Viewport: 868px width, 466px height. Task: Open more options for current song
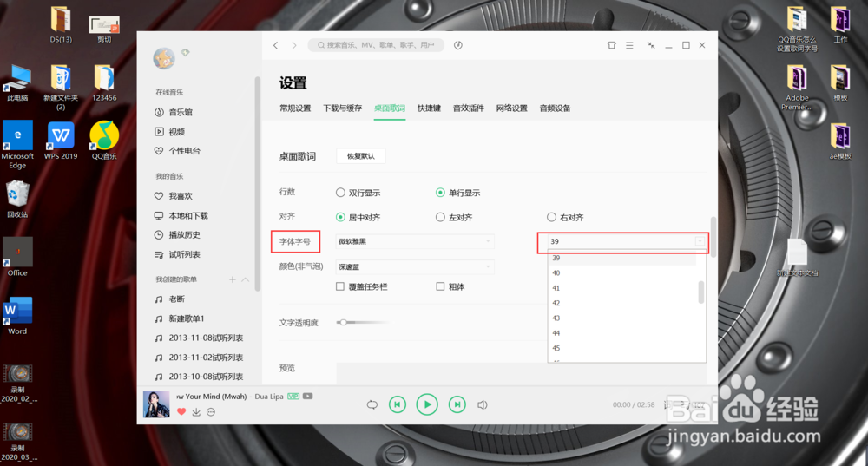(x=211, y=411)
